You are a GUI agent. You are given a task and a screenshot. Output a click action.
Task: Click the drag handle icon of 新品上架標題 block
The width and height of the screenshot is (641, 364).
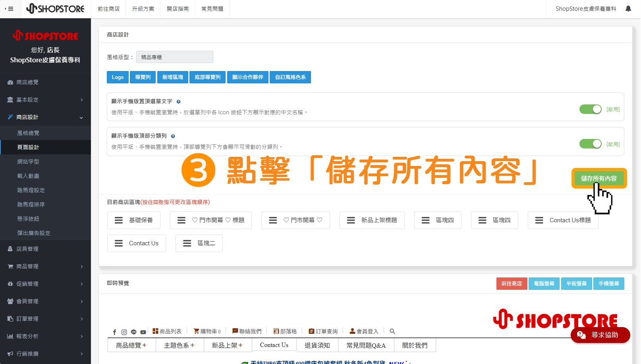(x=351, y=220)
